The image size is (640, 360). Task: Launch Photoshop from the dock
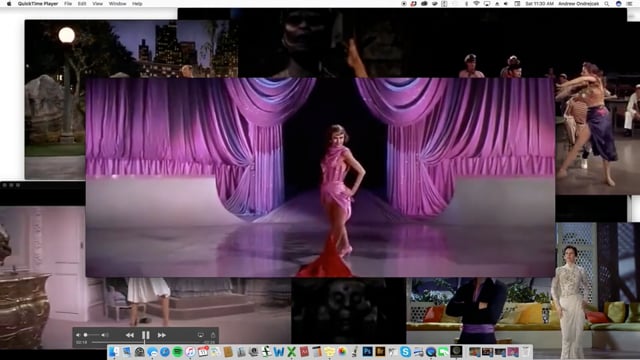coord(367,351)
